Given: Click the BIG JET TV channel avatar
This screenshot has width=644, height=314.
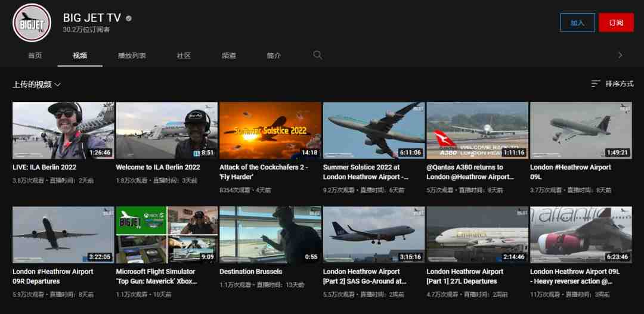Looking at the screenshot, I should [x=32, y=23].
